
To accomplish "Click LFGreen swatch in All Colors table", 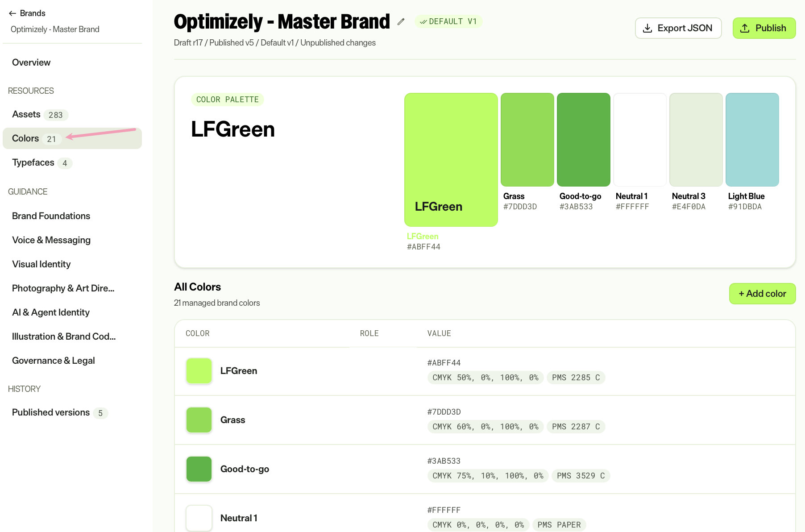I will click(x=199, y=371).
